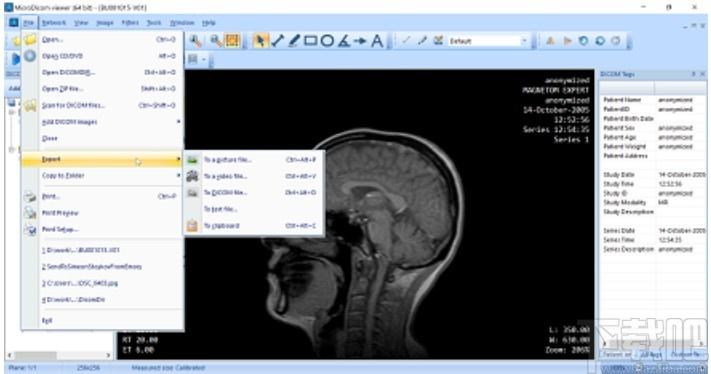711x374 pixels.
Task: Open the Default preset dropdown
Action: (524, 41)
